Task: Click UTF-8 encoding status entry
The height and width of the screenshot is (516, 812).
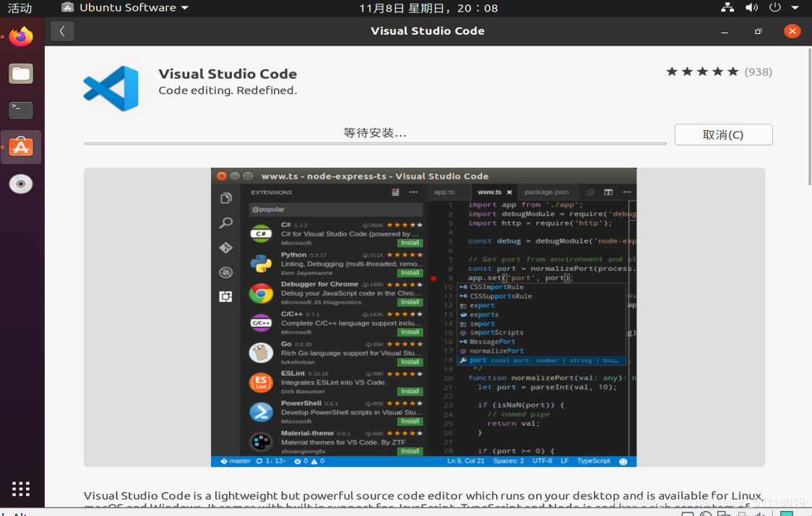Action: click(x=543, y=461)
